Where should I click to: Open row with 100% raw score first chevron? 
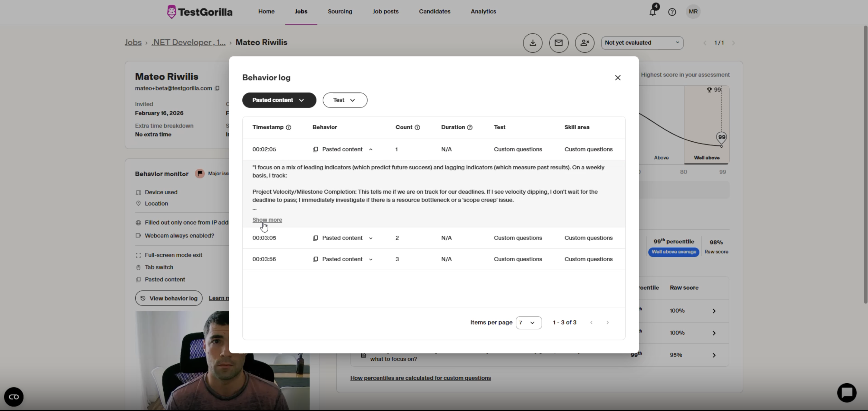pyautogui.click(x=714, y=311)
